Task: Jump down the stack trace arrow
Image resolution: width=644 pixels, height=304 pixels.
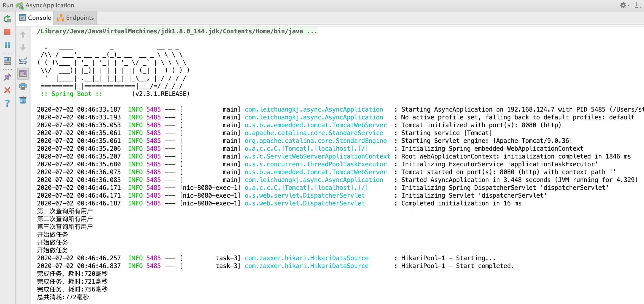Action: (x=23, y=47)
